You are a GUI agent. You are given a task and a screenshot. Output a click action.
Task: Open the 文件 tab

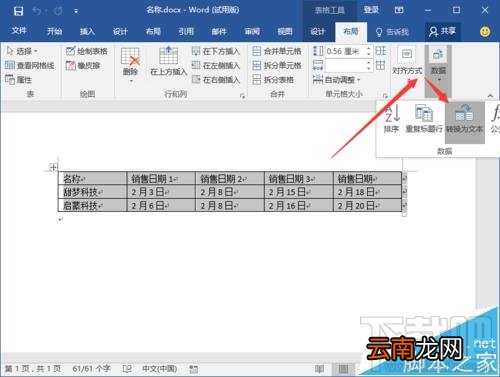pyautogui.click(x=19, y=31)
